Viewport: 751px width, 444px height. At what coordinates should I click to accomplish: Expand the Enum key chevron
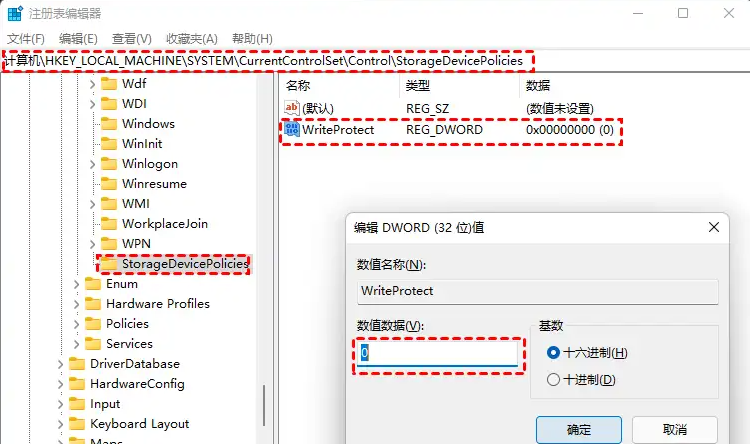[x=77, y=284]
